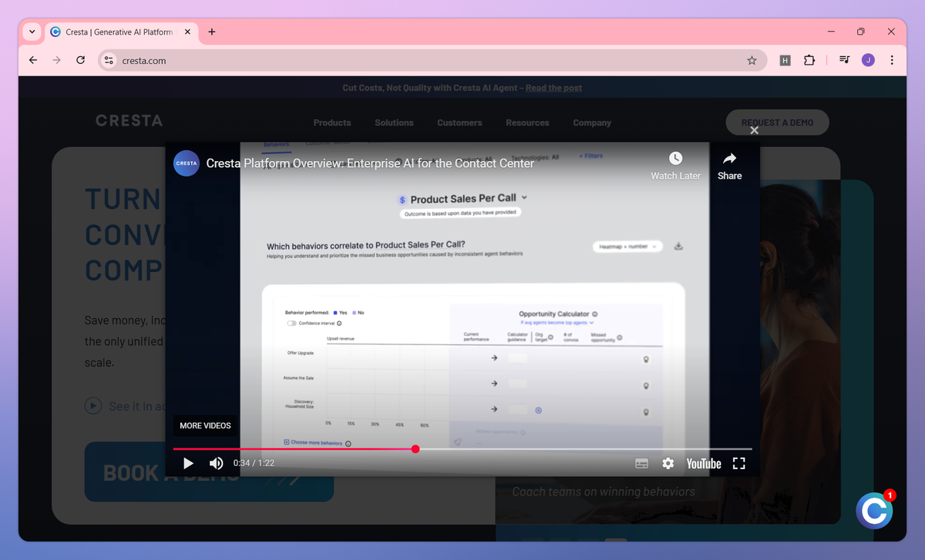This screenshot has height=560, width=925.
Task: Click the CRESTA site logo
Action: [129, 120]
